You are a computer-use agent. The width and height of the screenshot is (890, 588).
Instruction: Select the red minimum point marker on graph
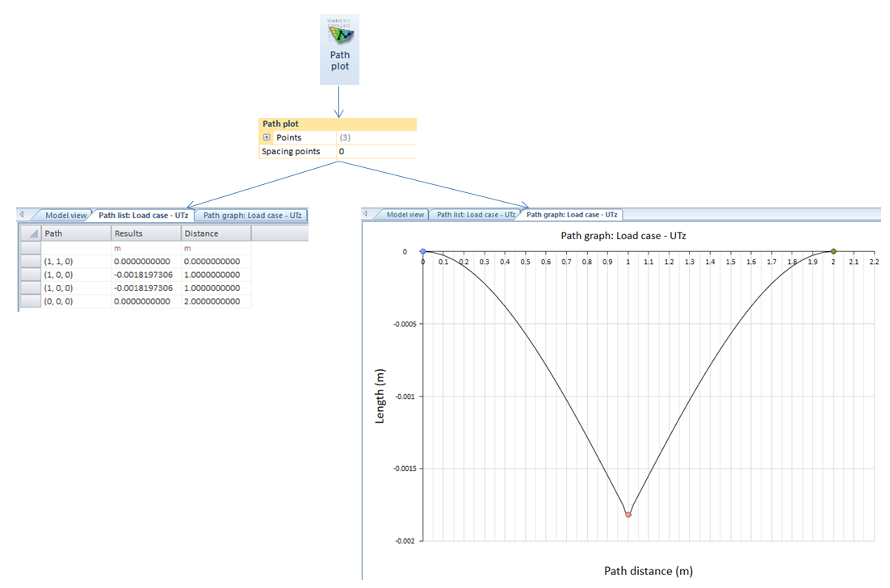click(628, 514)
